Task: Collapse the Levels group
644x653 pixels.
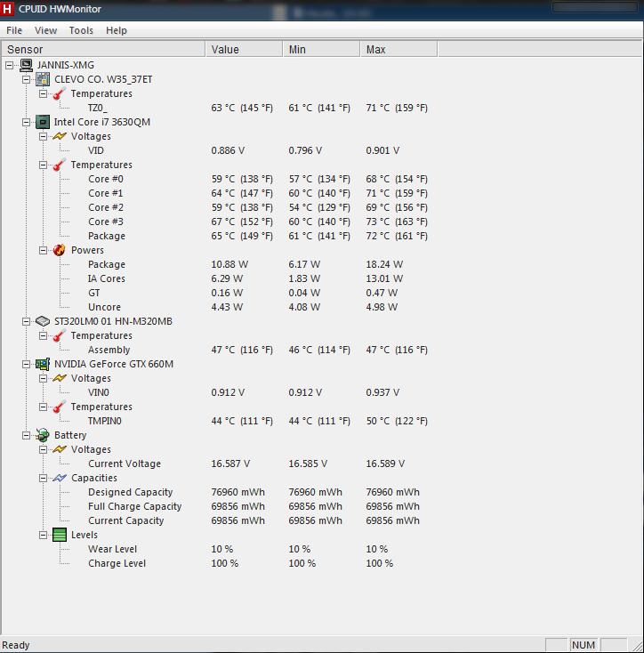Action: pos(43,535)
